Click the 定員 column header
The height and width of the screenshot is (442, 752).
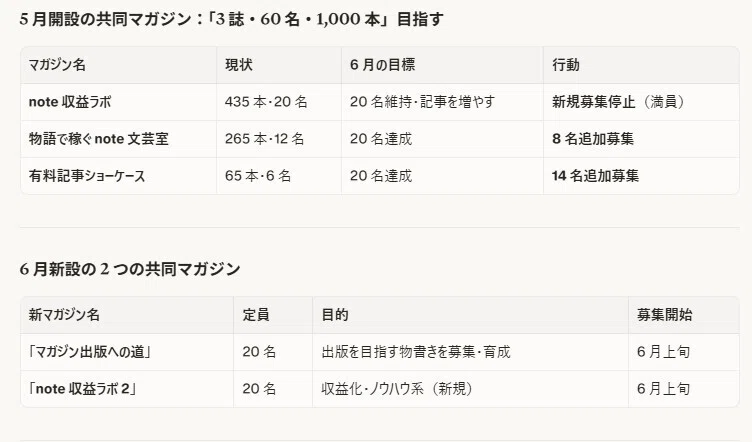(256, 315)
